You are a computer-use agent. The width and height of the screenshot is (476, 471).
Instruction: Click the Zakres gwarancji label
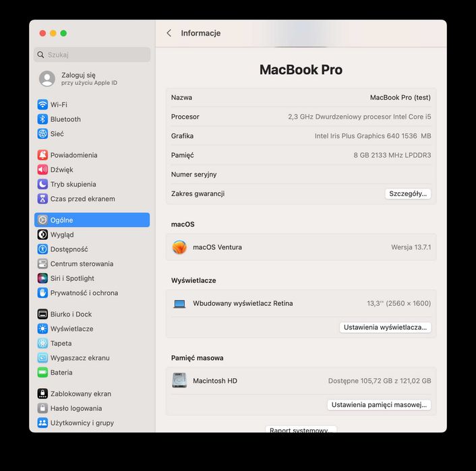point(198,193)
